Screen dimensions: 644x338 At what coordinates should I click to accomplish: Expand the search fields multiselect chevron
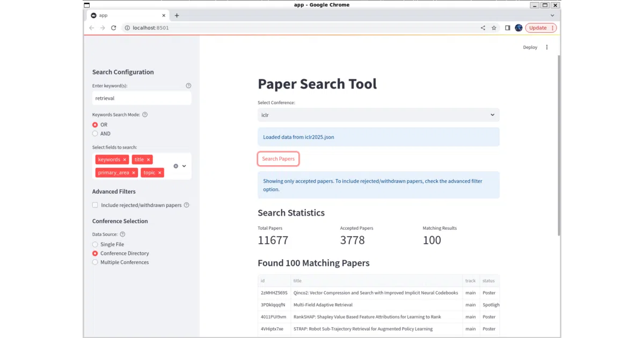(x=184, y=166)
